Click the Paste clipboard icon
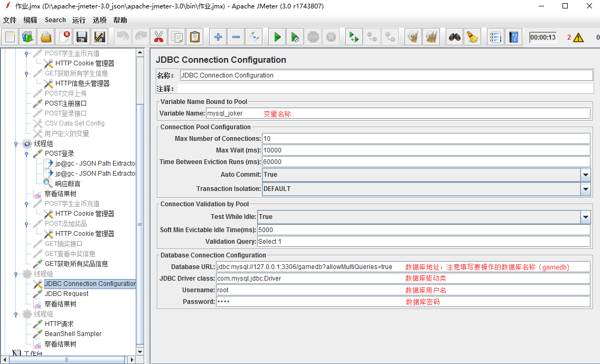The image size is (600, 364). tap(195, 37)
